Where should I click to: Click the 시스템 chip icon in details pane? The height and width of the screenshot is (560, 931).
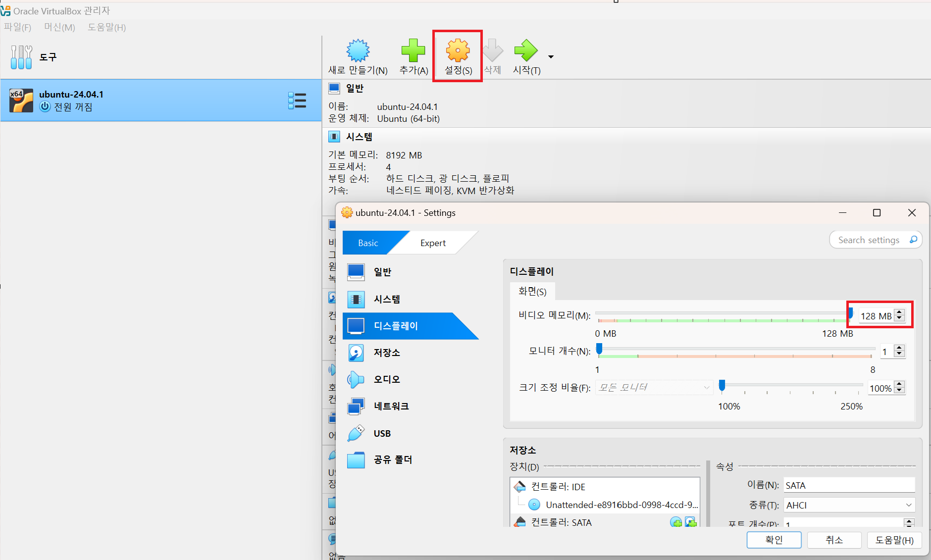pyautogui.click(x=334, y=137)
